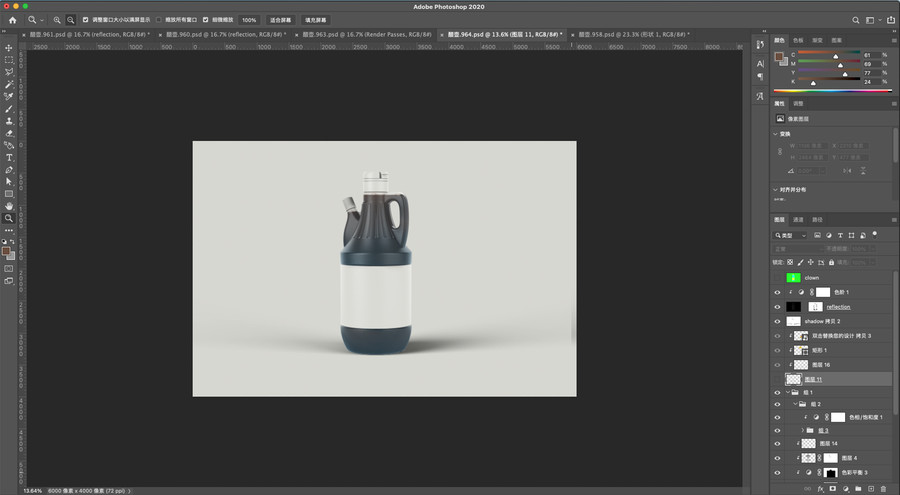Collapse the 组 1 group
Viewport: 900px width, 495px height.
(x=788, y=393)
